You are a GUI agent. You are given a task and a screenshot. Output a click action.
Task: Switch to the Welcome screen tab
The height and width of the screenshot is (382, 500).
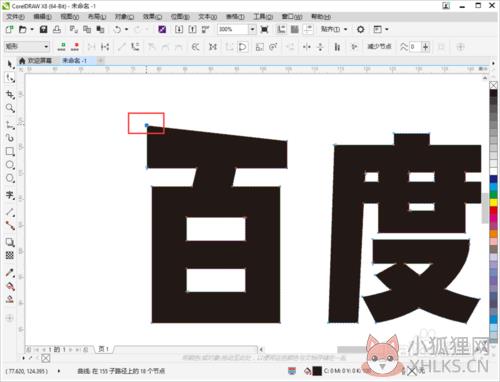click(36, 61)
